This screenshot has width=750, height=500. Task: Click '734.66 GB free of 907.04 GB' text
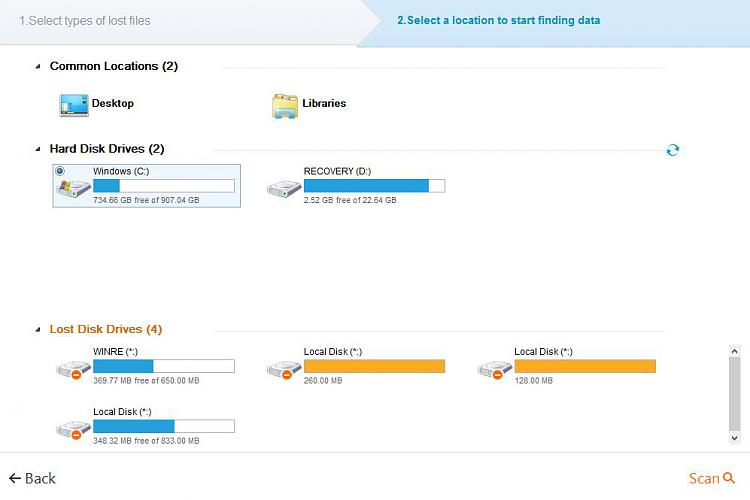pyautogui.click(x=146, y=200)
